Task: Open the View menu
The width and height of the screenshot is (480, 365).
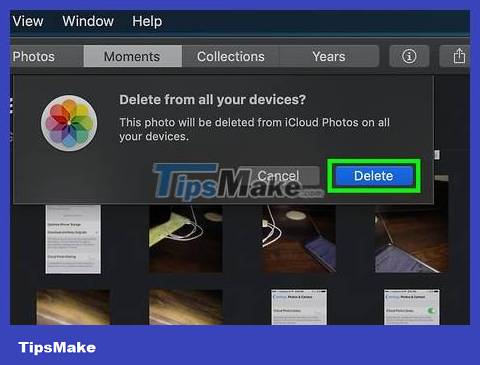Action: (x=27, y=21)
